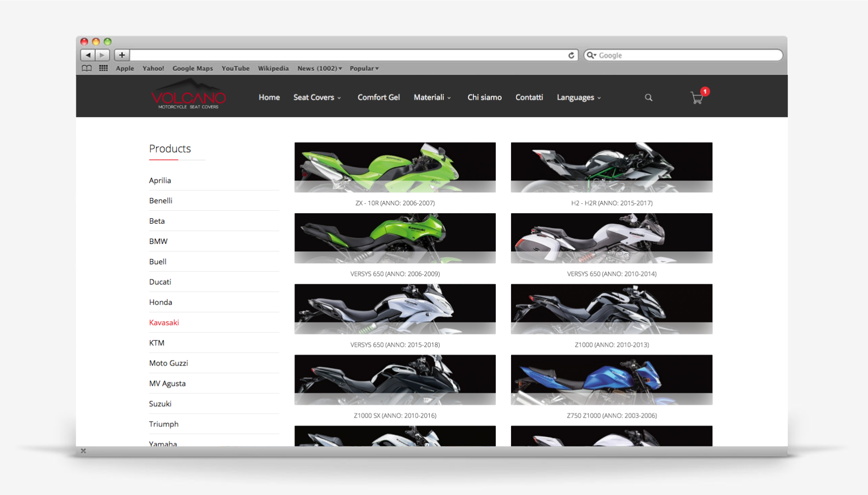
Task: Open the Versys 650 2015-2018 image
Action: coord(395,309)
